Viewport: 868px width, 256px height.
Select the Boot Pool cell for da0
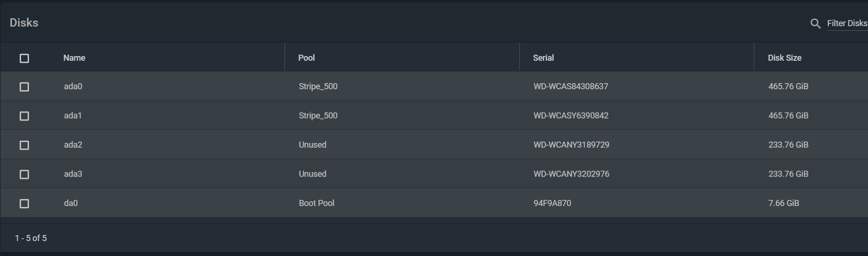(317, 203)
